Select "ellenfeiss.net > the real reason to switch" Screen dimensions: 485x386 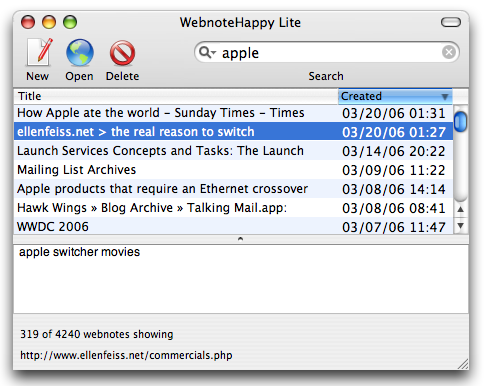233,132
